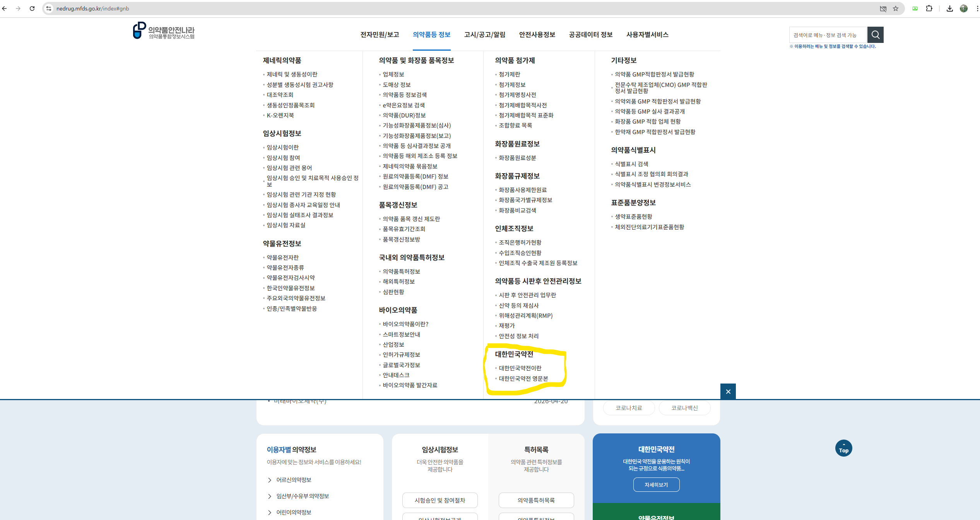Click the menu search input field
Screen dimensions: 980x520
[x=828, y=35]
